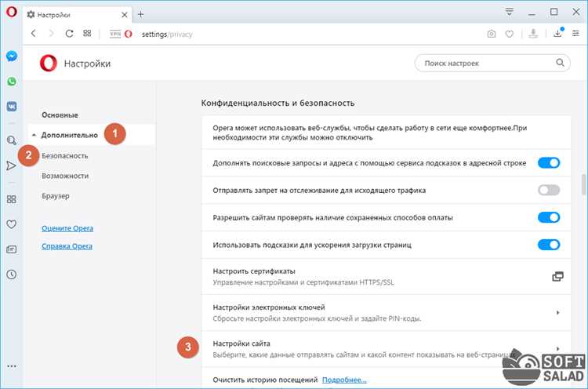Toggle search suggestions in address bar switch
Viewport: 588px width, 389px height.
[x=549, y=163]
